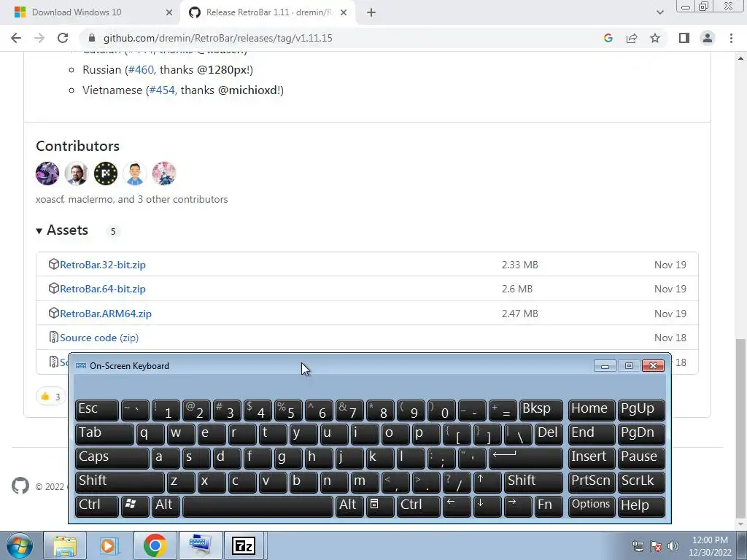Open the black circular contributor avatar

click(x=105, y=174)
